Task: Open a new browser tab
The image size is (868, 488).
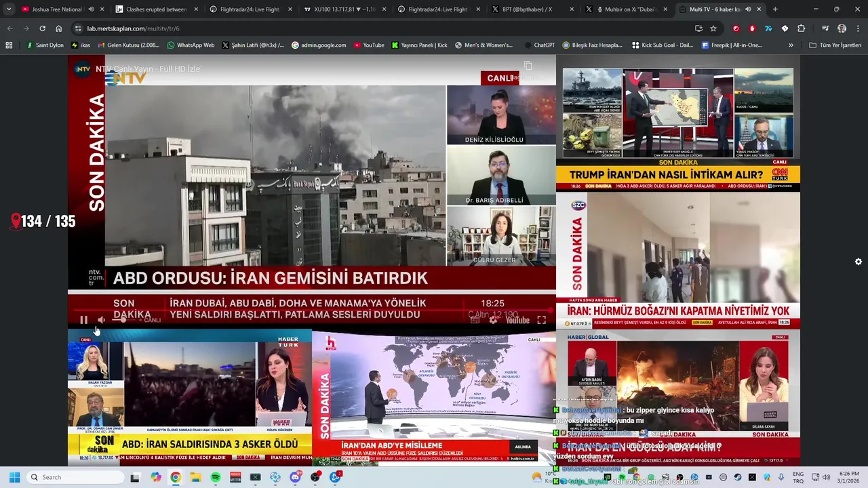Action: [775, 9]
